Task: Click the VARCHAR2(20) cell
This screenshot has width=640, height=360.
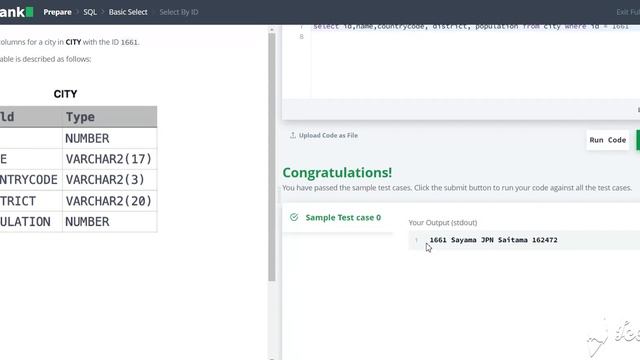Action: pyautogui.click(x=109, y=201)
